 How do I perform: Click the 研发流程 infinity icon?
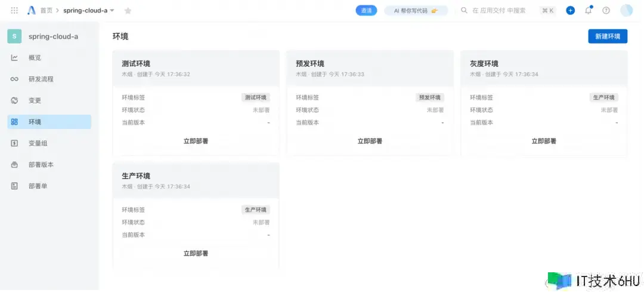click(x=14, y=79)
